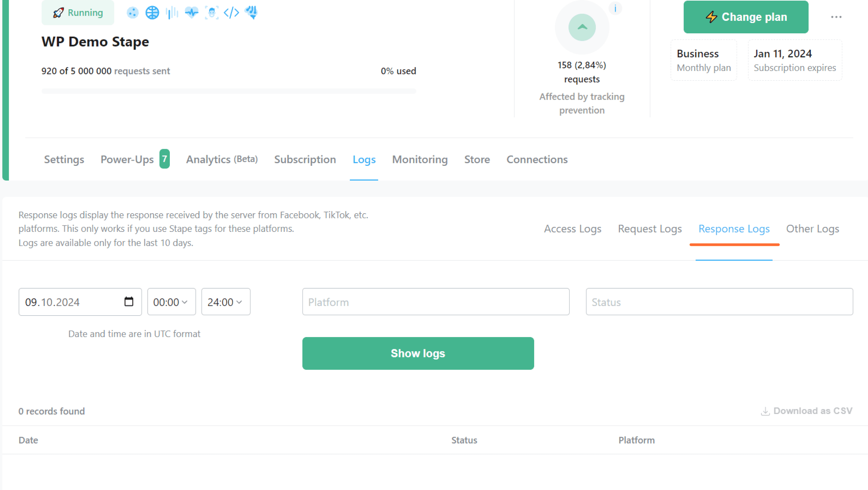868x490 pixels.
Task: Click the 09.10.2024 date input field
Action: (x=80, y=302)
